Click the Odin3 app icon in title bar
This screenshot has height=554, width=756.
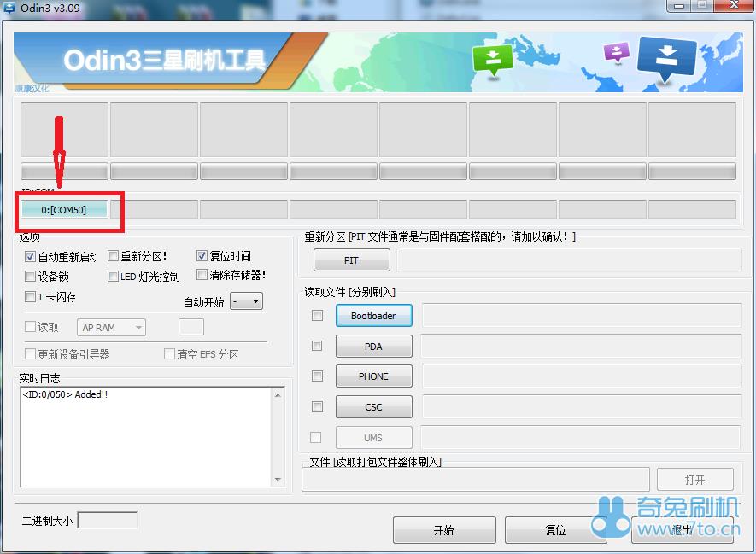pyautogui.click(x=8, y=8)
